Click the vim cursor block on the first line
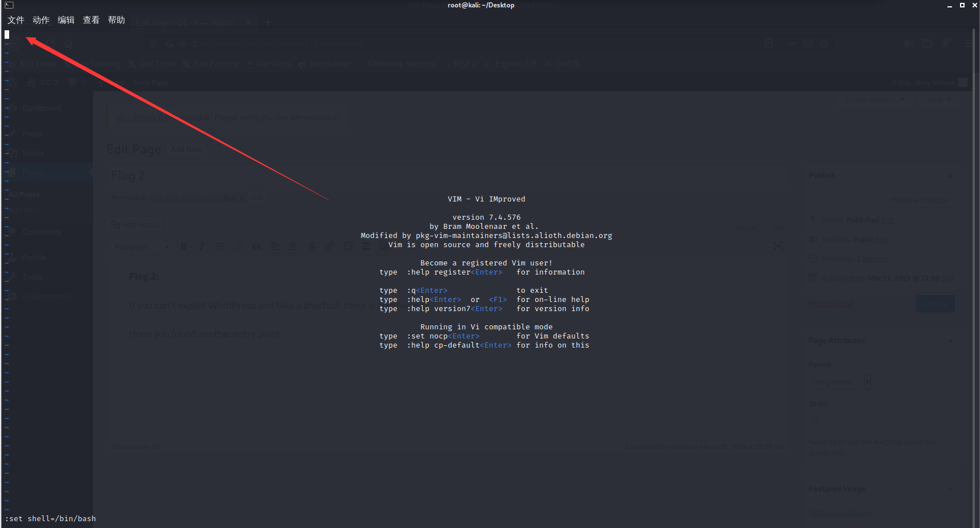The image size is (980, 528). pos(7,34)
